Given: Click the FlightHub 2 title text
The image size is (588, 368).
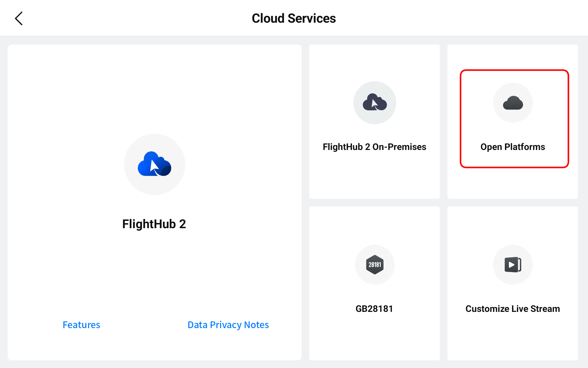Looking at the screenshot, I should pyautogui.click(x=154, y=224).
